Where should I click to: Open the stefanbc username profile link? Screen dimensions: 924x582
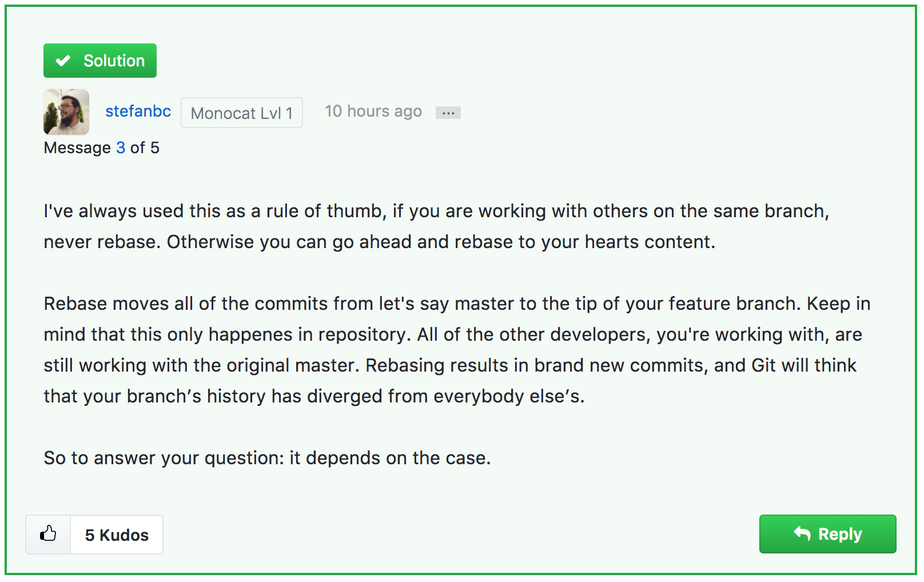[138, 111]
